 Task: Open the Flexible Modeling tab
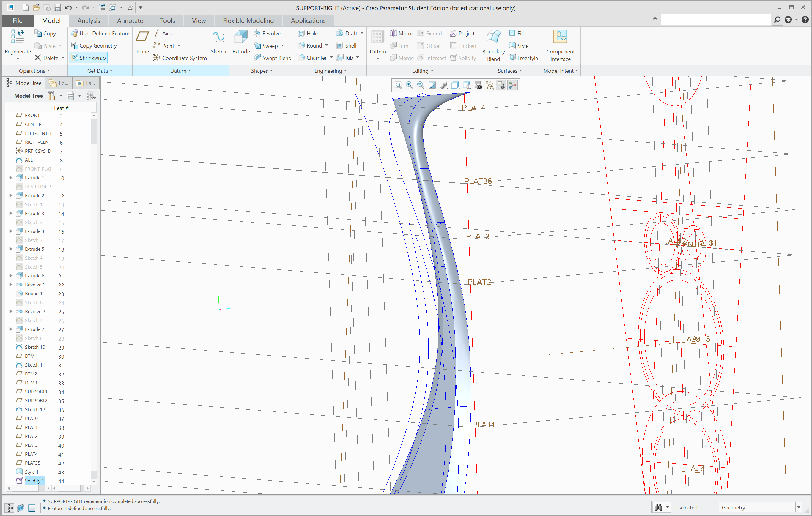248,20
